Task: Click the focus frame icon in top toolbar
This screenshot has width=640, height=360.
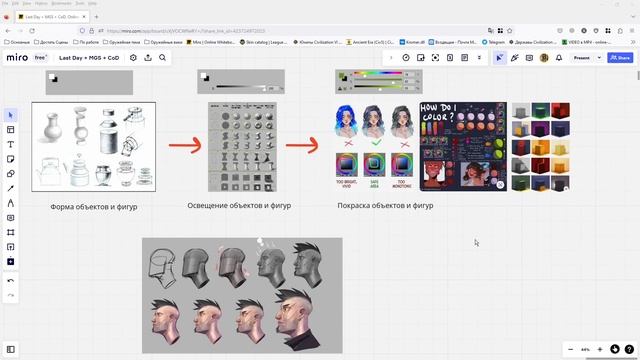Action: (435, 58)
